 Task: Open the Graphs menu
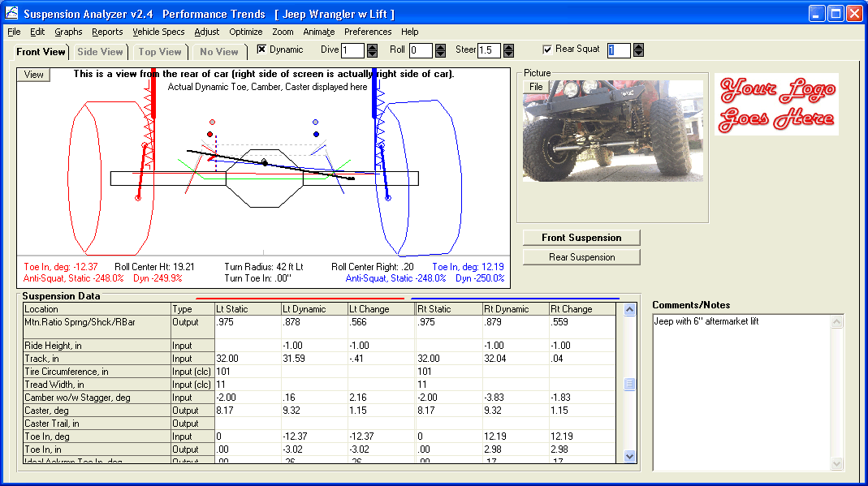pos(69,32)
